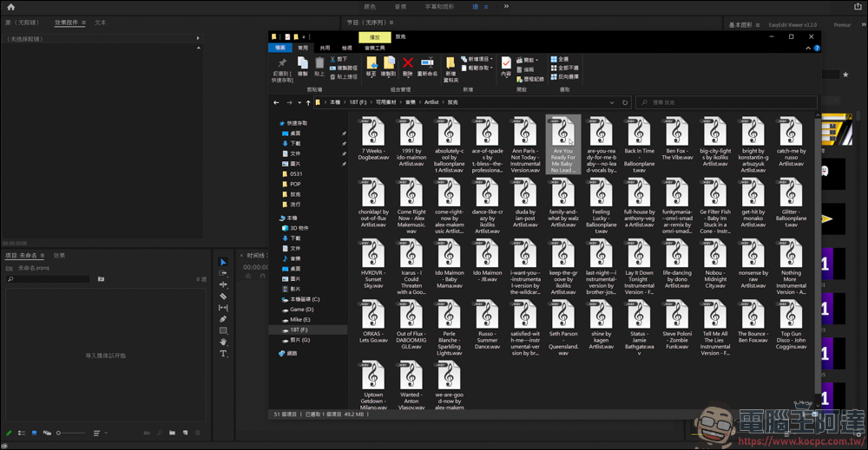
Task: Select the Type tool
Action: point(223,354)
